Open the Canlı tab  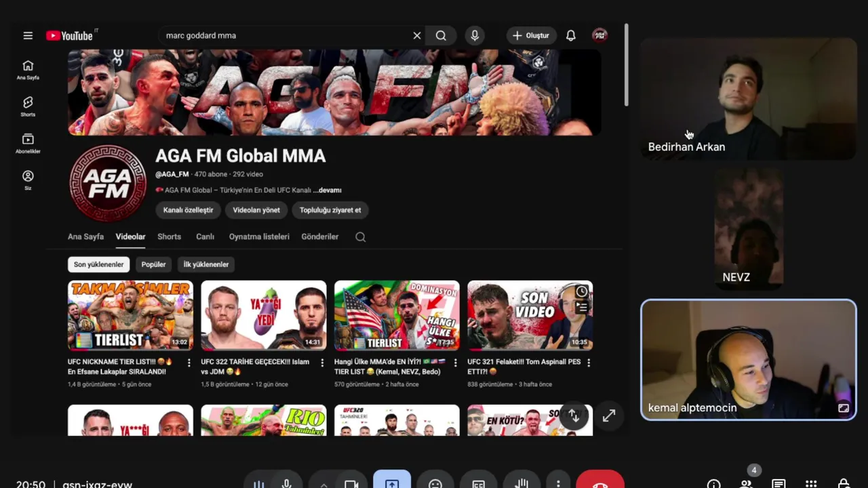click(x=205, y=237)
